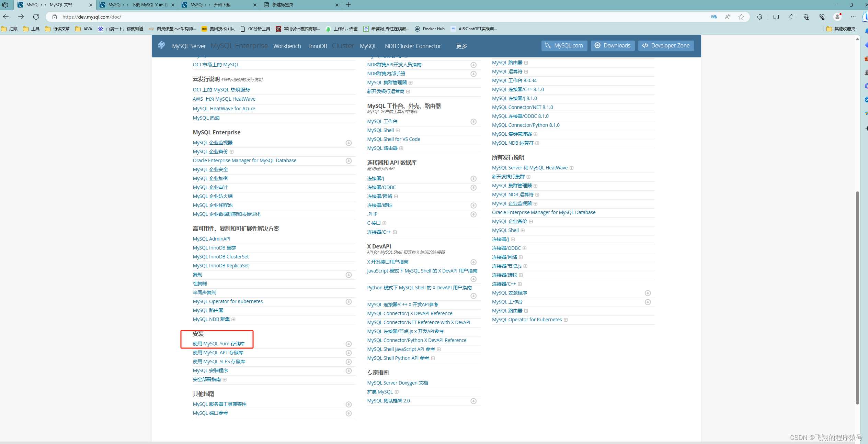Click the MySQL.com header button
Viewport: 868px width, 444px height.
click(x=564, y=46)
